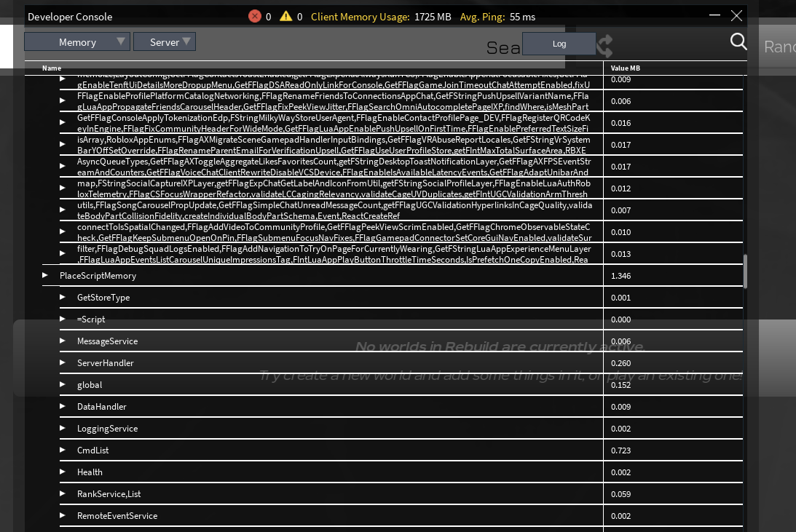This screenshot has width=796, height=532.
Task: Click the magnifier search icon
Action: 738,41
